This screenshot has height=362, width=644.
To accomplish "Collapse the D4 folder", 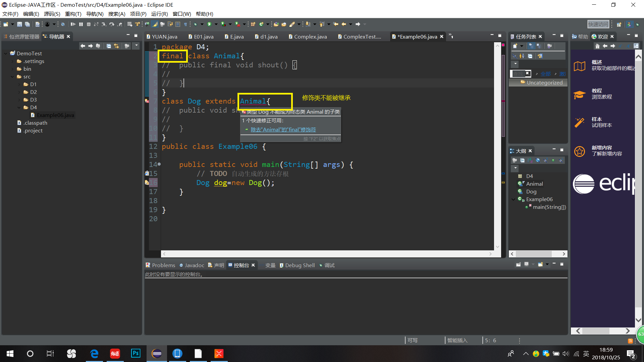I will [x=19, y=107].
